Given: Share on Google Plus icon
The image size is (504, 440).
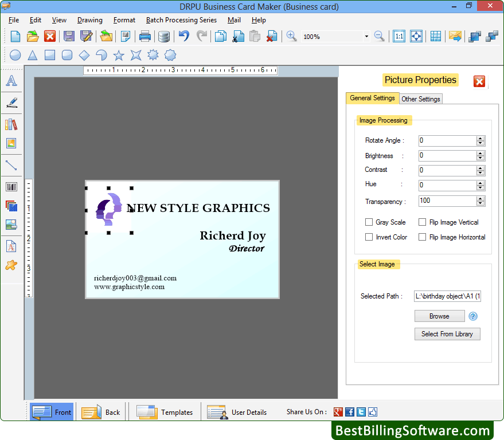Looking at the screenshot, I should tap(338, 412).
